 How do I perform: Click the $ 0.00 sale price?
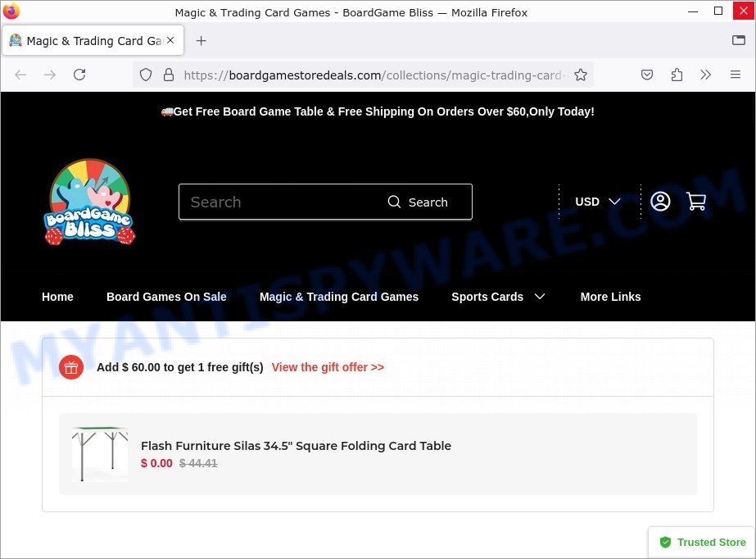click(156, 463)
